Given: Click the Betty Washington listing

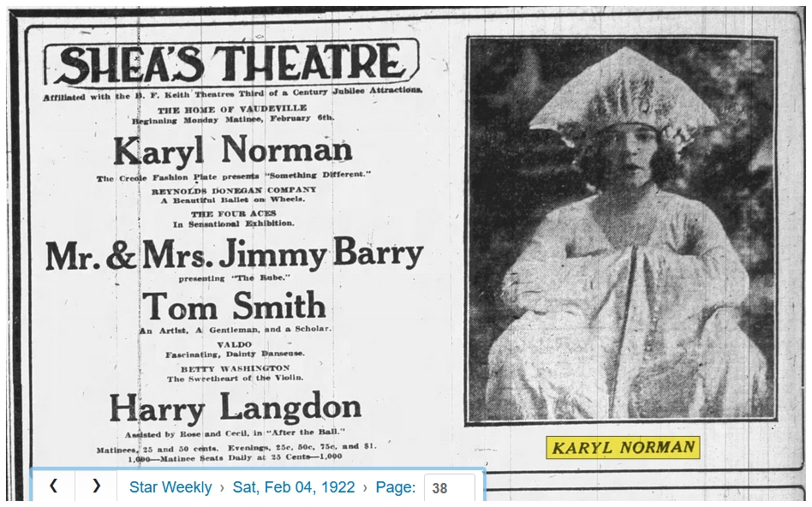Looking at the screenshot, I should (235, 368).
